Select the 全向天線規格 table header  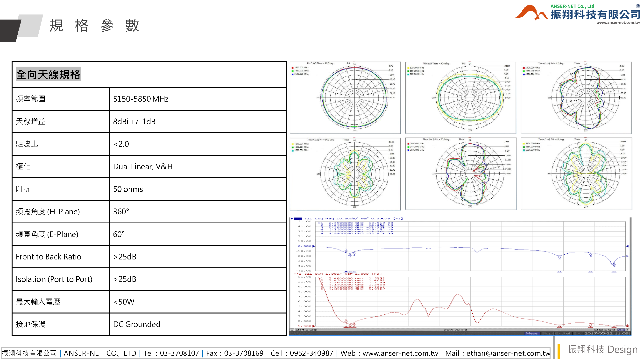coord(48,74)
